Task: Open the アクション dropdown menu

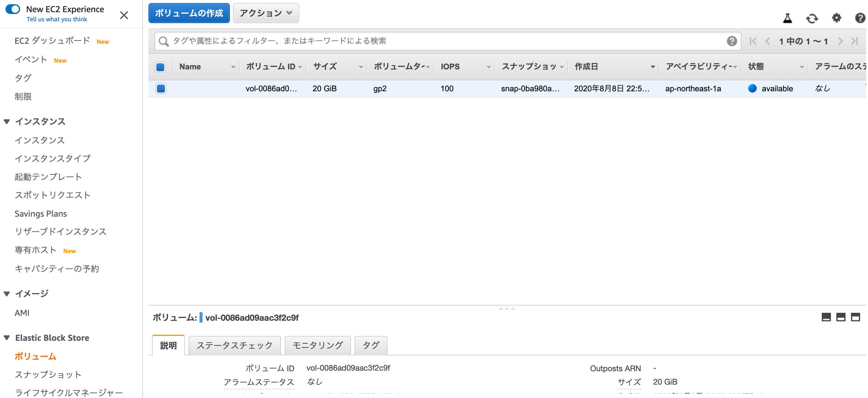Action: (266, 13)
